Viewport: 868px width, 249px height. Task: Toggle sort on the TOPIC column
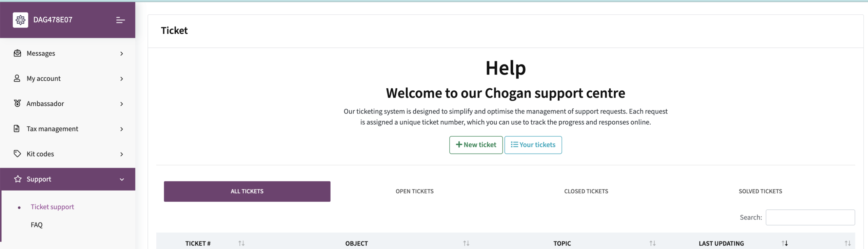tap(652, 243)
